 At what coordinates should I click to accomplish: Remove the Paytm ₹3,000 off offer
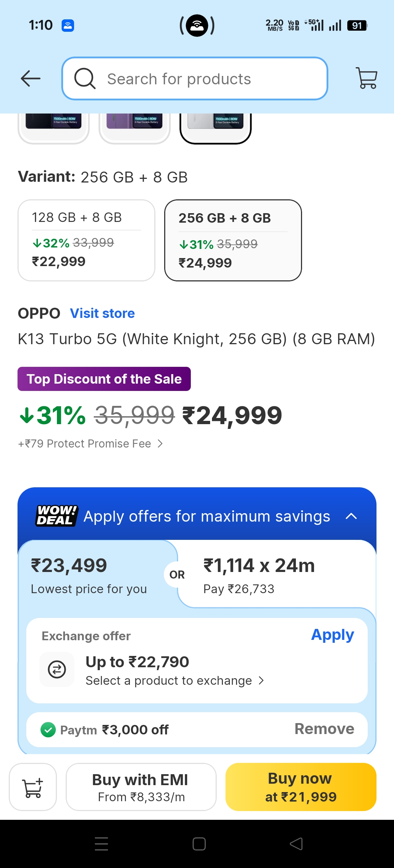[324, 729]
